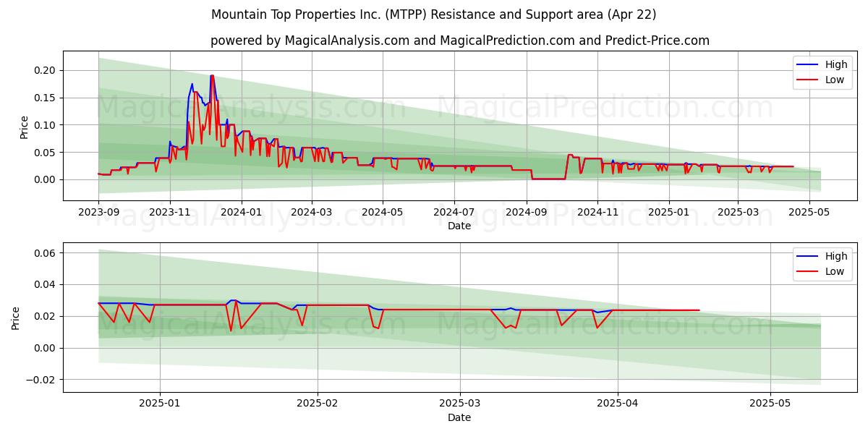Viewport: 868px width, 434px height.
Task: Click the '2023-09' x-axis label
Action: point(98,213)
